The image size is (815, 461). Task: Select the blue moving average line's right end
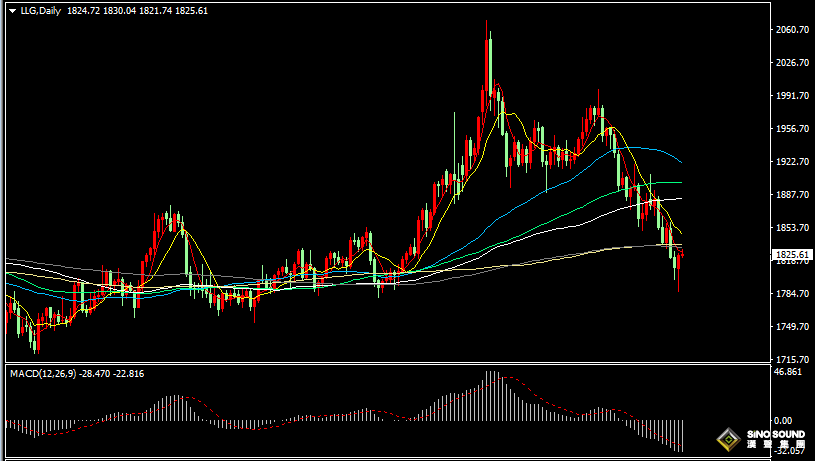tap(681, 162)
